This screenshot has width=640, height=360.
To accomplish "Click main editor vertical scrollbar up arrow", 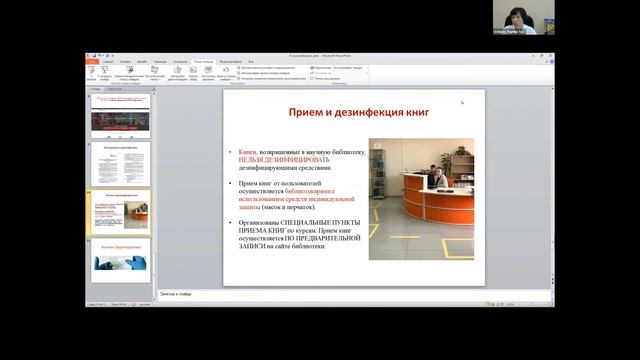I will 553,89.
